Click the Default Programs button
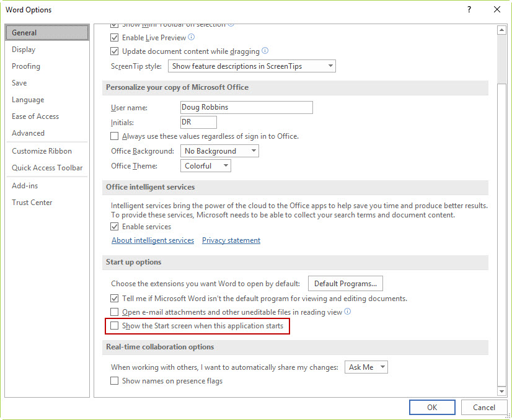Screen dimensions: 512x420 pyautogui.click(x=345, y=284)
